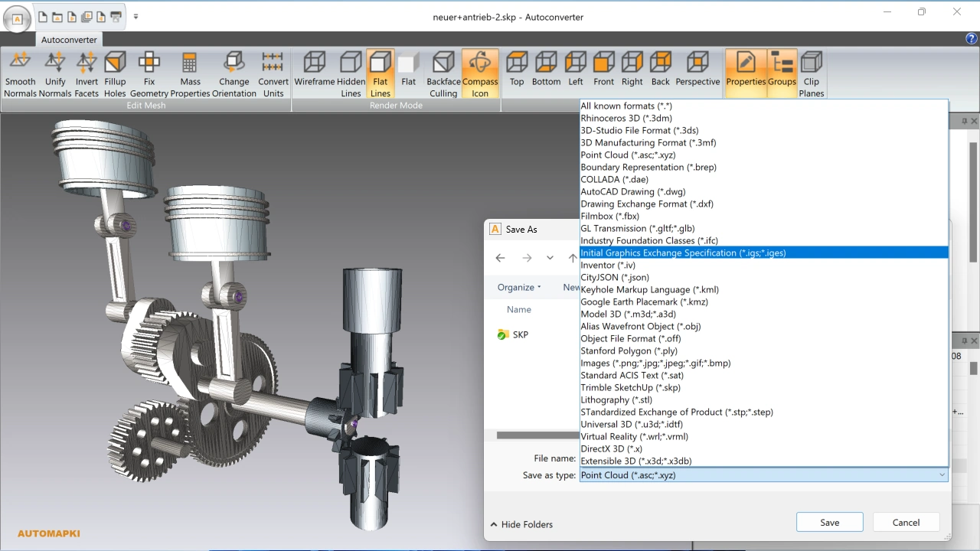
Task: Pick Industry Foundation Classes (*.ifc)
Action: coord(763,240)
